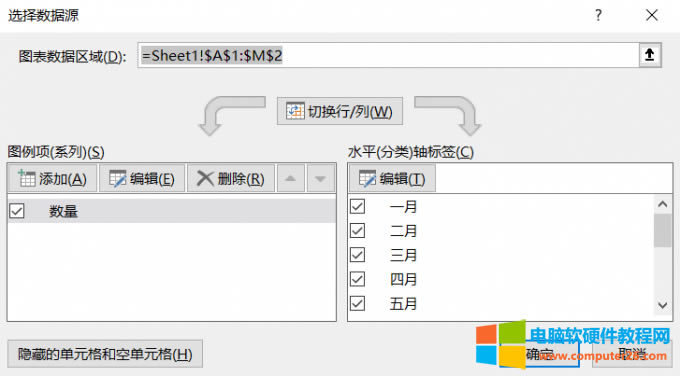Select the 三月 label text
Viewport: 680px width, 376px height.
tap(403, 255)
